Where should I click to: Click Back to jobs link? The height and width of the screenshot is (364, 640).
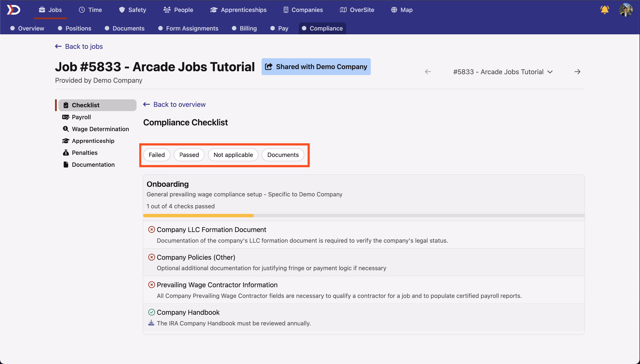(79, 46)
